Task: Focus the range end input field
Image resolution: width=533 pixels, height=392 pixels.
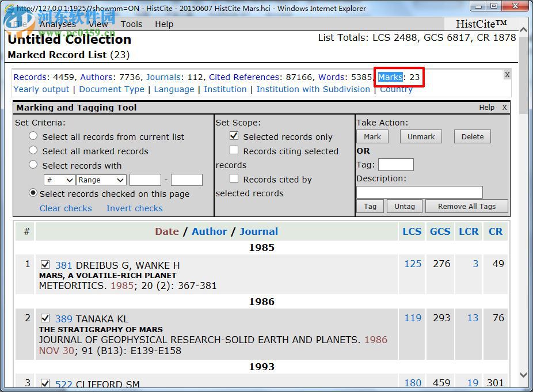Action: tap(186, 180)
